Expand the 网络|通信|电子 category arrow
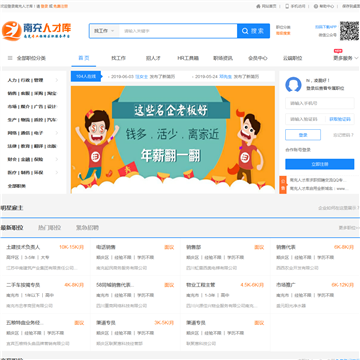This screenshot has width=360, height=360. point(57,133)
